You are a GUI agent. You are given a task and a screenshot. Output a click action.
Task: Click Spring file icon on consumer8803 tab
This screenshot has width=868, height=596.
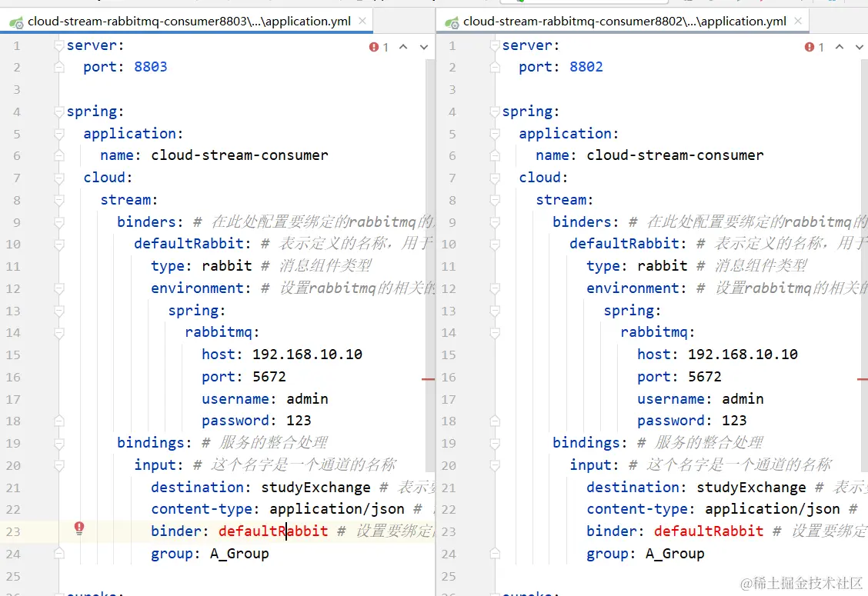coord(16,22)
